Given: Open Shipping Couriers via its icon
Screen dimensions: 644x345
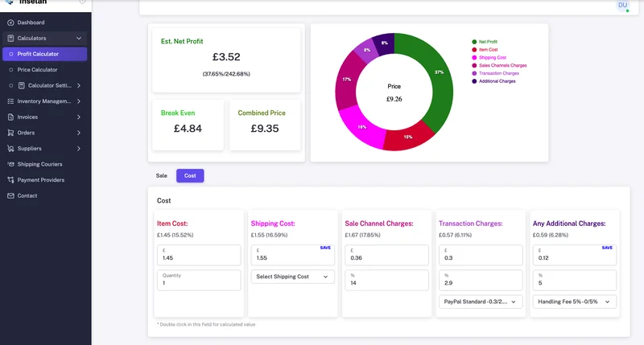Looking at the screenshot, I should pyautogui.click(x=10, y=164).
